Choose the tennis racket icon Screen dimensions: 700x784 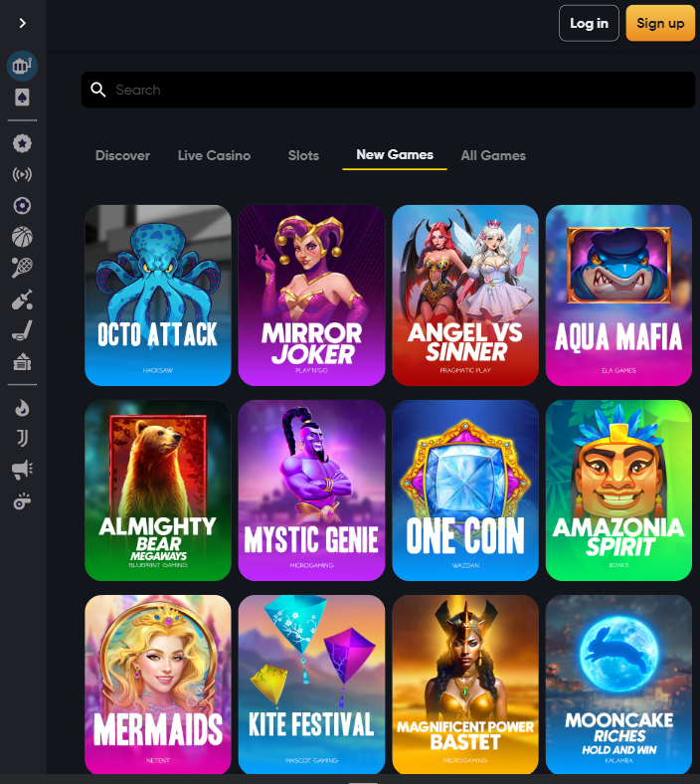click(x=22, y=268)
